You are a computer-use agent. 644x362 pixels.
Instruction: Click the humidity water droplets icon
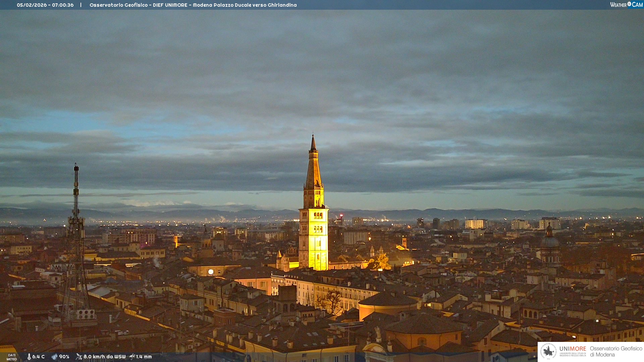[54, 357]
